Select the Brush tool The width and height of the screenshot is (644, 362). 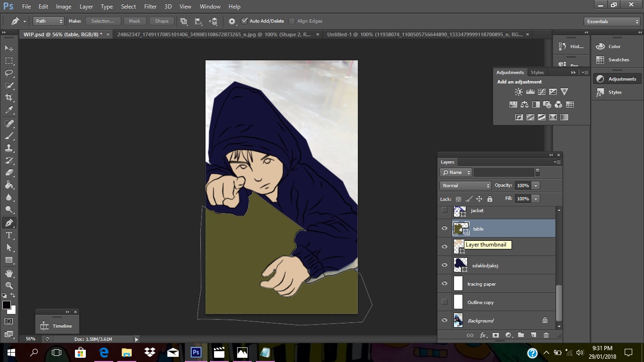tap(9, 136)
